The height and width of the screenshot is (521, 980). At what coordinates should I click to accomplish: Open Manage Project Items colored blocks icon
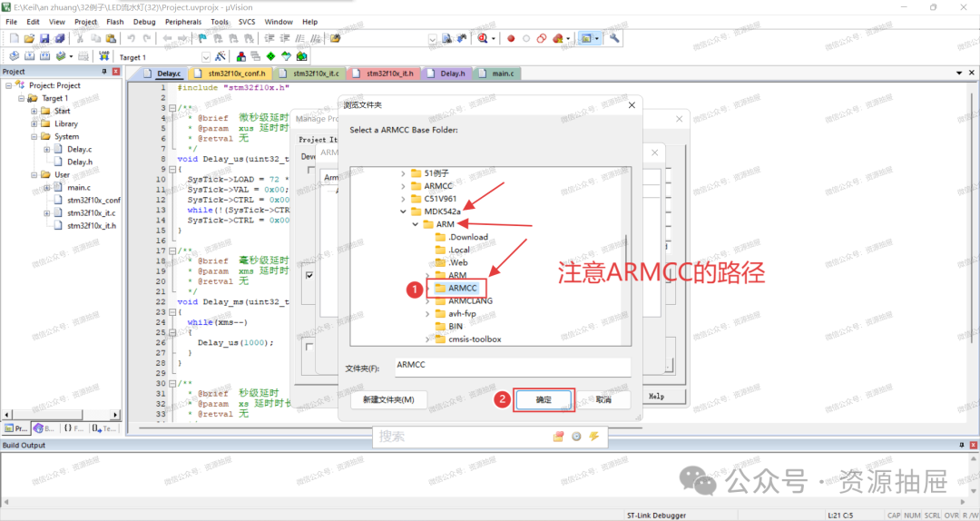(240, 56)
